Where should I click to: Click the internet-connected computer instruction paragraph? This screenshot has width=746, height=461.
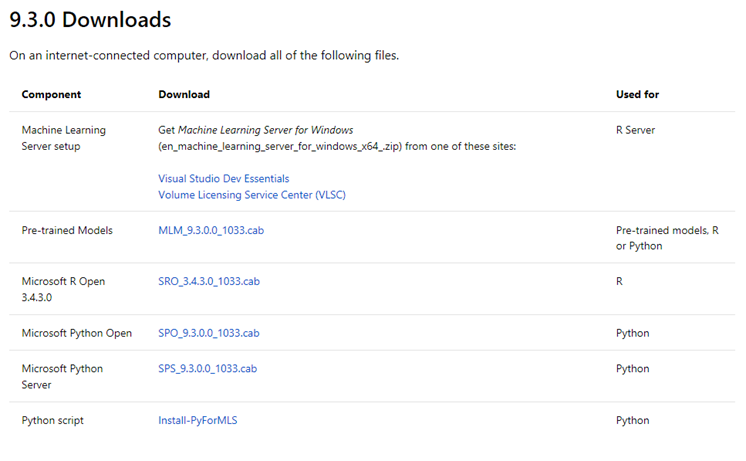tap(204, 56)
